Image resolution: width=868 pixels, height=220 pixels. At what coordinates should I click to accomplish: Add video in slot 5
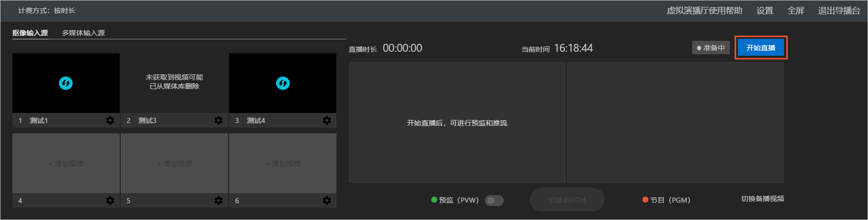tap(174, 163)
